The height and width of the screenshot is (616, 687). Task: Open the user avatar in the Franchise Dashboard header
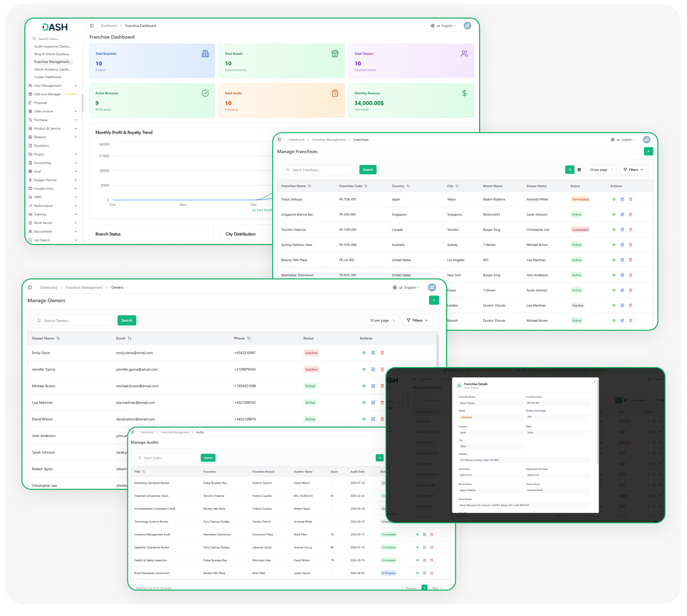pos(467,25)
